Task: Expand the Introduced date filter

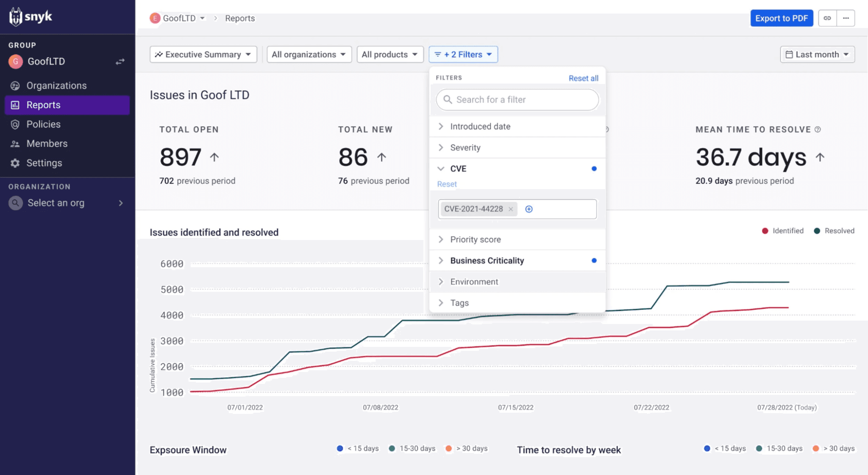Action: pos(480,126)
